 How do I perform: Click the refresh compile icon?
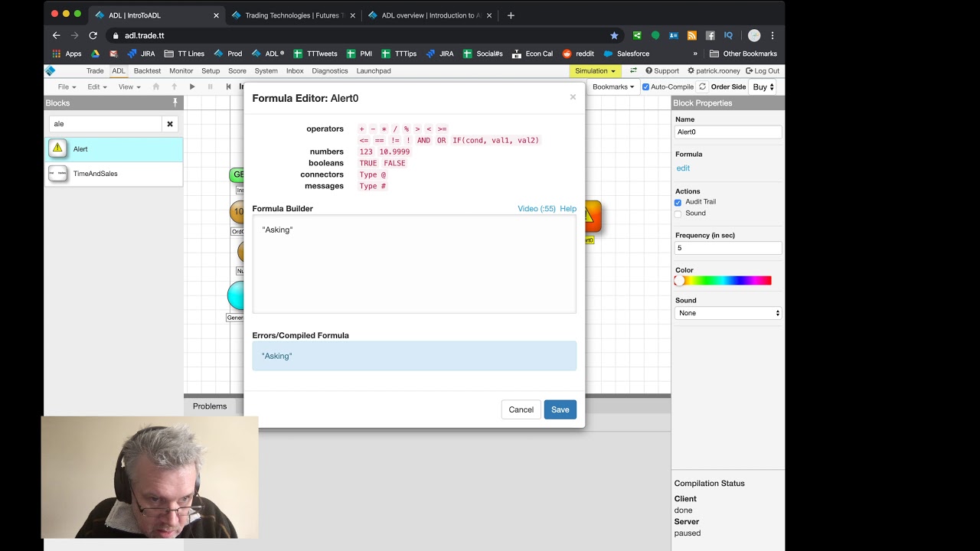(702, 86)
